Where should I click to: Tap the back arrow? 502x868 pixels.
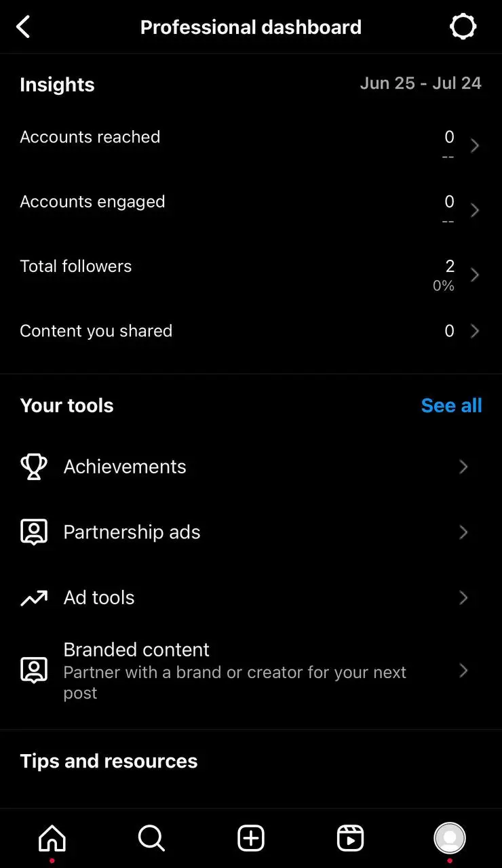[x=24, y=26]
